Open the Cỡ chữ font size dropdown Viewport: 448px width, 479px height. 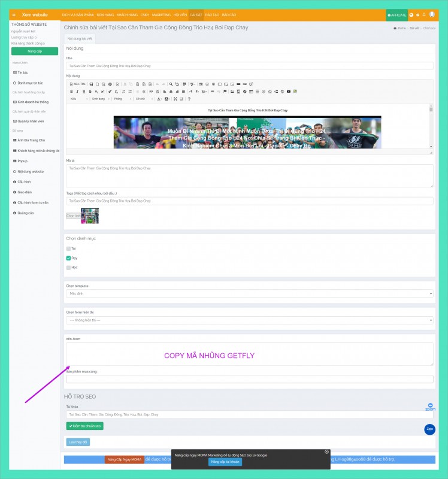[x=144, y=99]
